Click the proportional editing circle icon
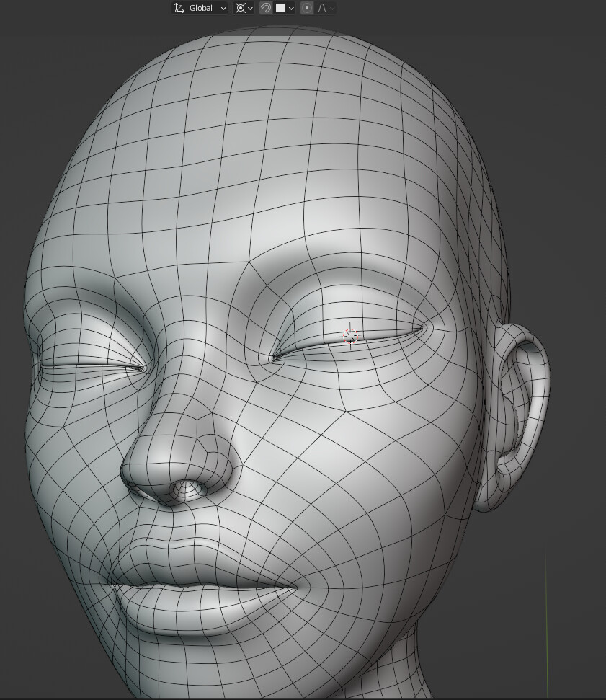 (x=306, y=8)
